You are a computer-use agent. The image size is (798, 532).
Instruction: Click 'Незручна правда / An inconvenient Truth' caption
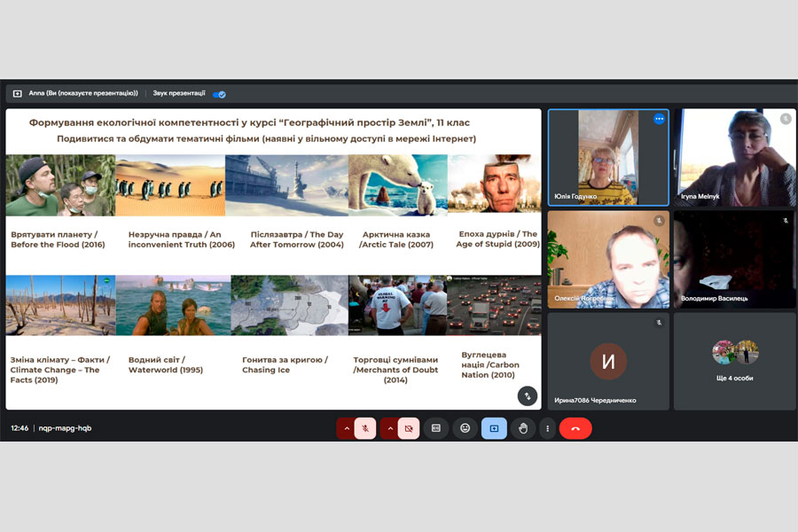182,239
